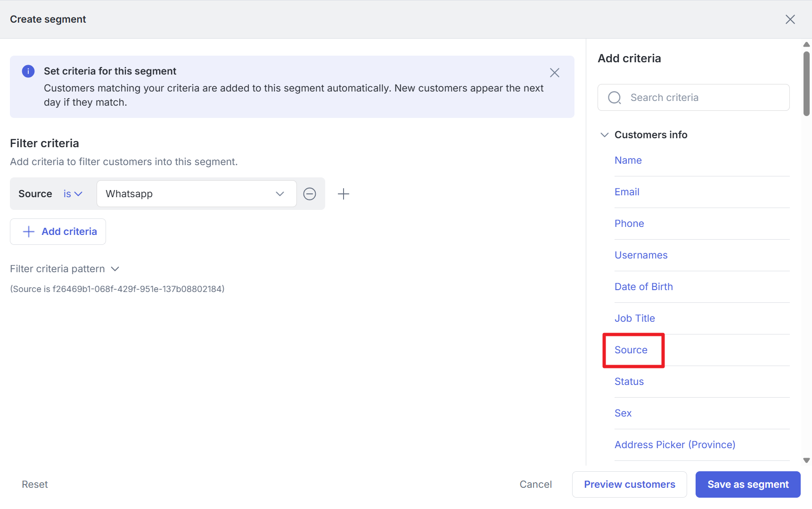Open the Whatsapp value dropdown
This screenshot has width=812, height=509.
[x=197, y=194]
